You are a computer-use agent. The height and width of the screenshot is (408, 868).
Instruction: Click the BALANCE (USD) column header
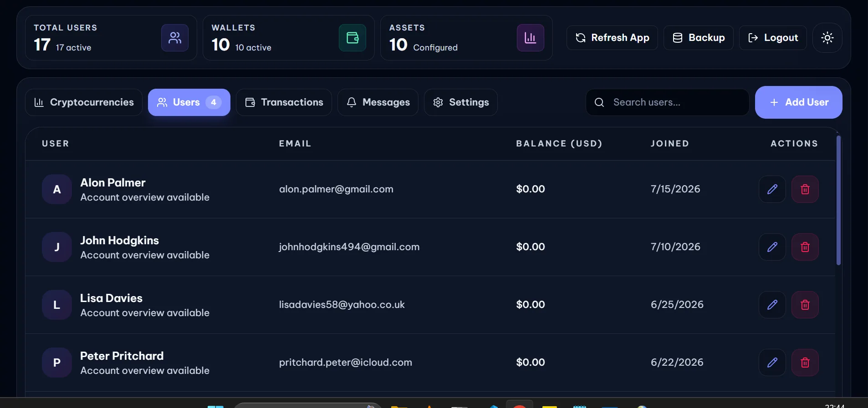coord(559,144)
